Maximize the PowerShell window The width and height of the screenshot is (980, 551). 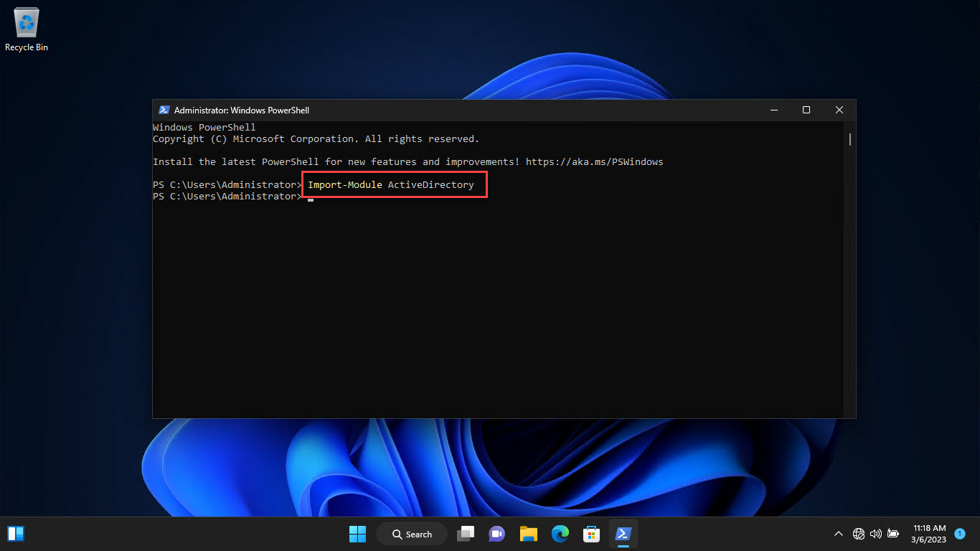coord(806,110)
